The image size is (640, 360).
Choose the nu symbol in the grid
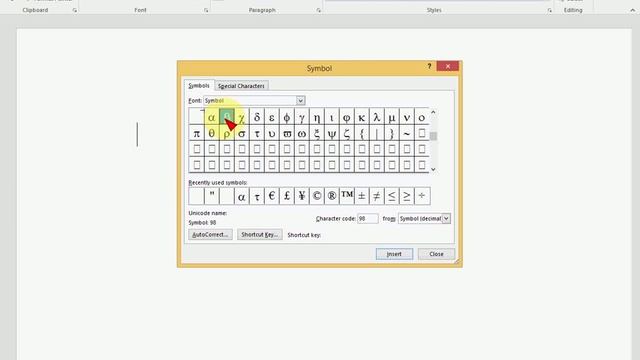pyautogui.click(x=407, y=117)
